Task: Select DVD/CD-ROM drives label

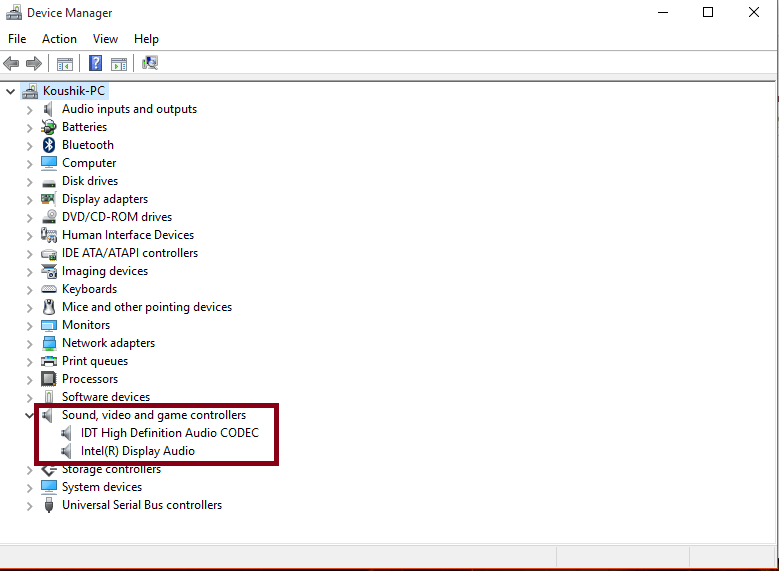Action: point(117,217)
